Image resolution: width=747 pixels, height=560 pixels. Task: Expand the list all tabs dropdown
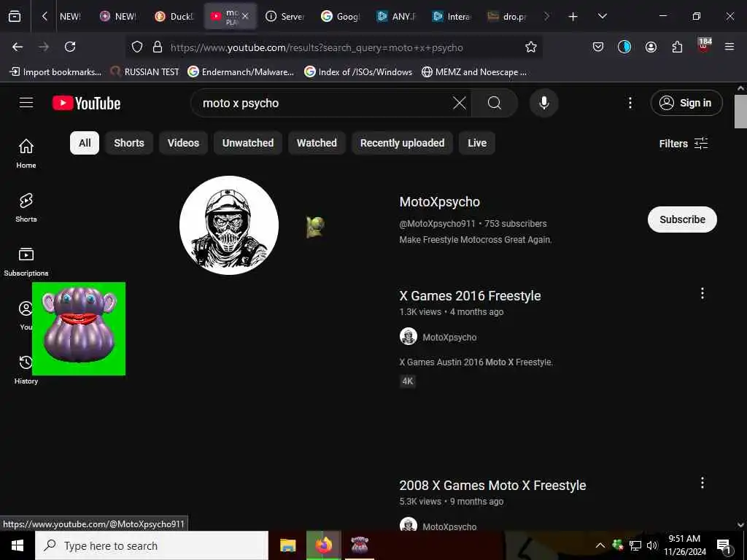tap(602, 16)
